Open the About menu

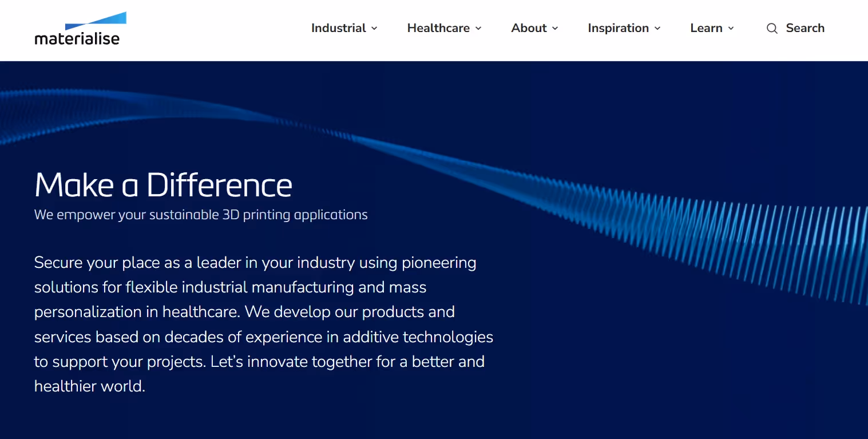pos(529,27)
